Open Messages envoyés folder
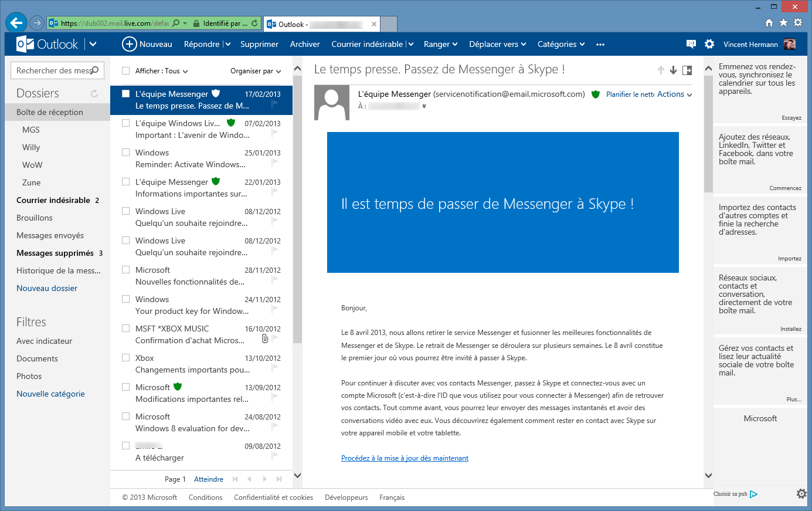812x511 pixels. (50, 235)
